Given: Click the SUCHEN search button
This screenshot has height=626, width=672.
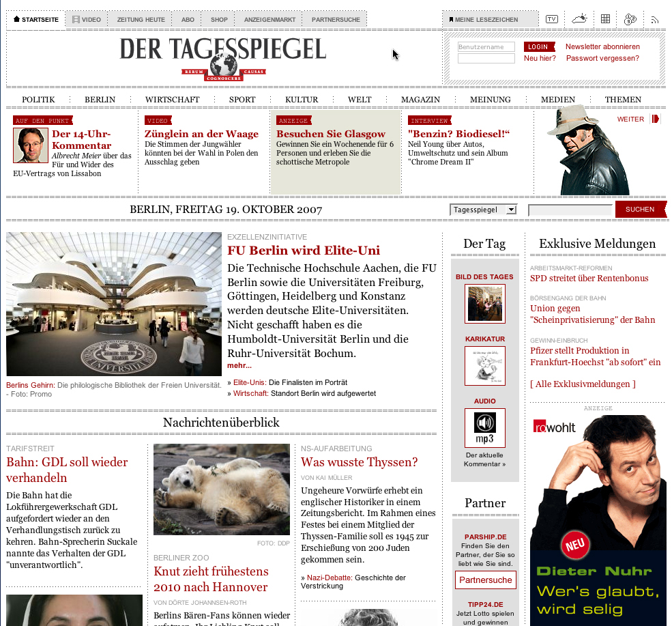Looking at the screenshot, I should (x=639, y=210).
